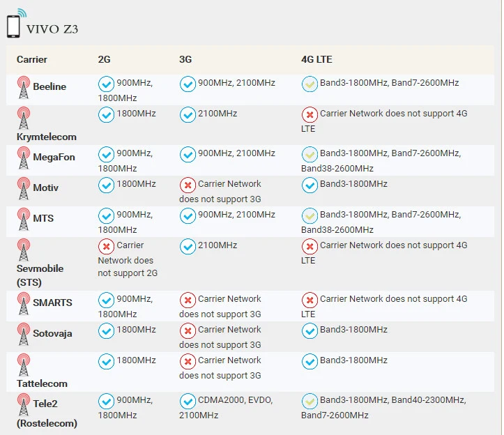Image resolution: width=504 pixels, height=435 pixels.
Task: Click Sevmobile 2G red cross icon
Action: point(106,247)
